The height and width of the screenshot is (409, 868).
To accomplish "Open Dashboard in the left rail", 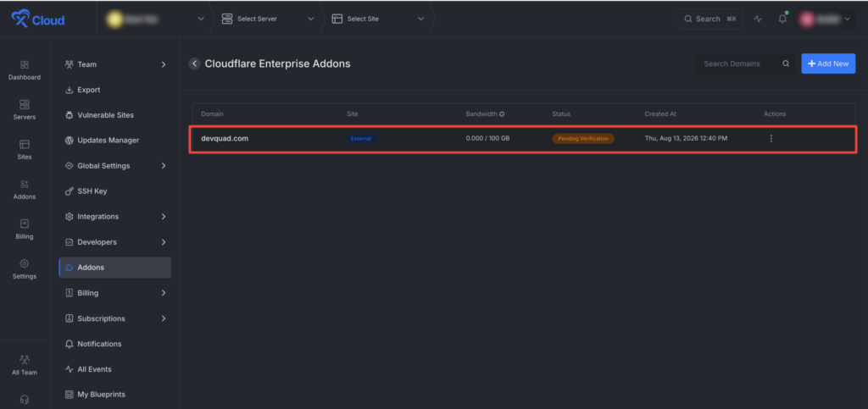I will point(25,70).
